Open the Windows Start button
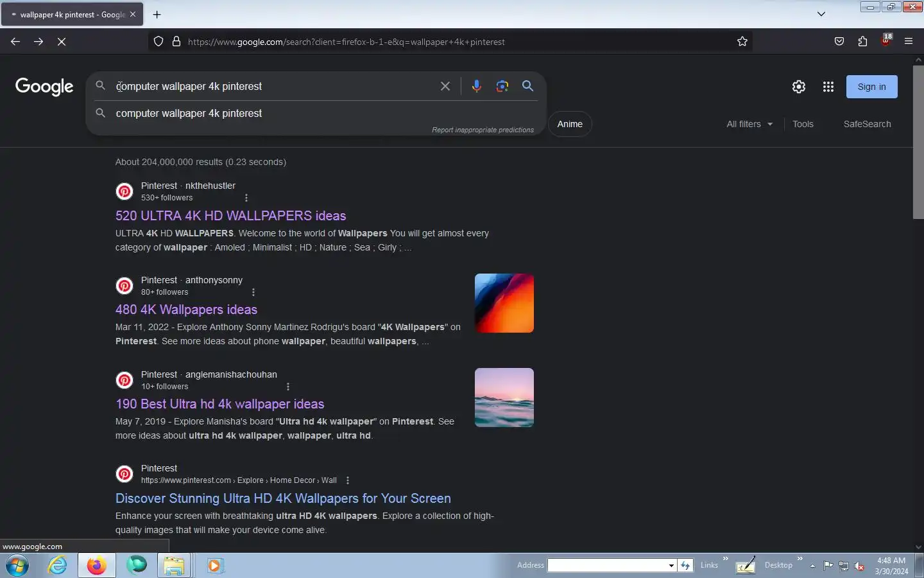The width and height of the screenshot is (924, 578). 17,566
